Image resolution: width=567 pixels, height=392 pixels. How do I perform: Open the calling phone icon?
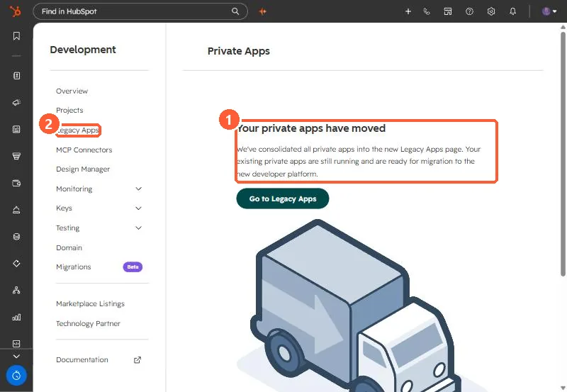(x=427, y=11)
